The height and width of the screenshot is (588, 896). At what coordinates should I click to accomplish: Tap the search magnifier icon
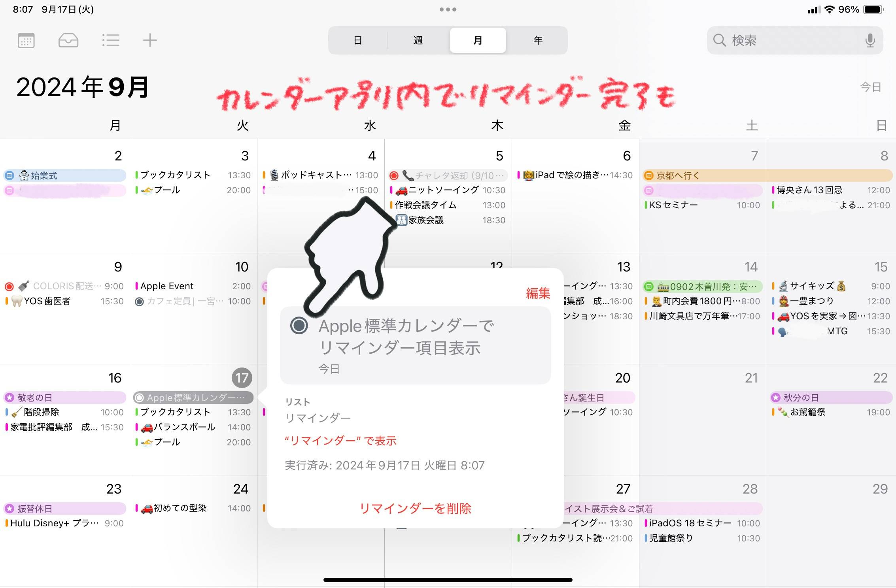click(x=719, y=40)
